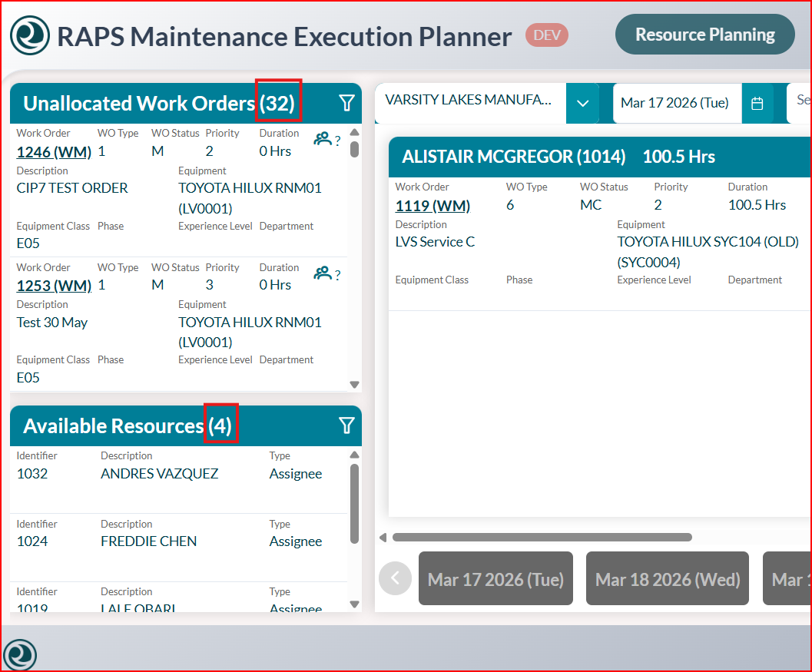Click assign resources icon for work order 1246
Screen dimensions: 812x672
[323, 139]
